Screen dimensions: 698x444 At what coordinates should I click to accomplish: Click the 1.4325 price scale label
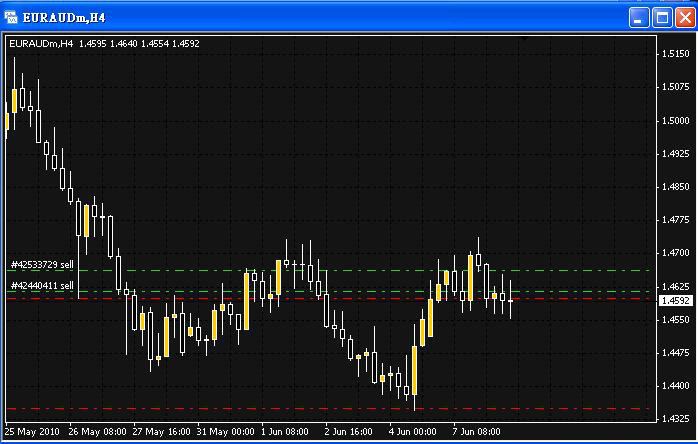coord(675,419)
